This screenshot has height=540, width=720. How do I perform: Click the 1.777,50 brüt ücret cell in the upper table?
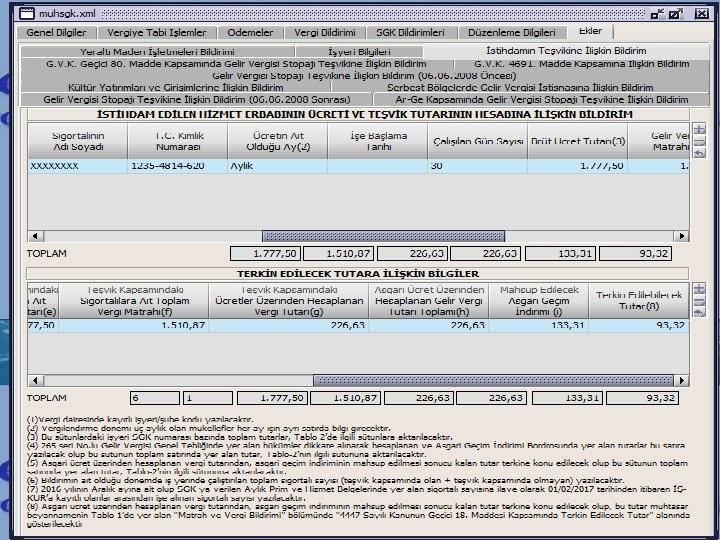[x=578, y=166]
